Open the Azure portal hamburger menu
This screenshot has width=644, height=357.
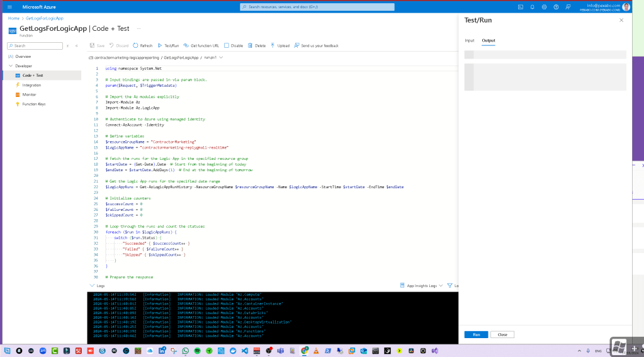10,7
